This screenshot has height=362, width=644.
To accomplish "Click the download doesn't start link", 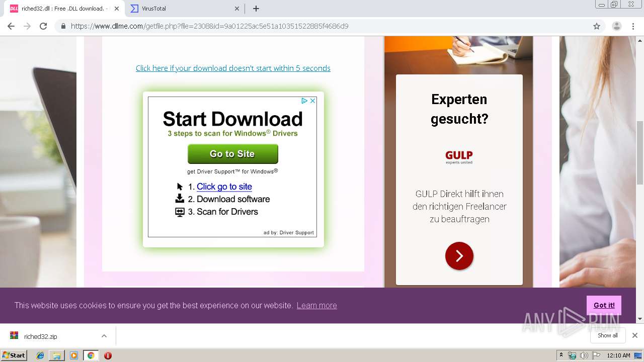I will (x=233, y=68).
